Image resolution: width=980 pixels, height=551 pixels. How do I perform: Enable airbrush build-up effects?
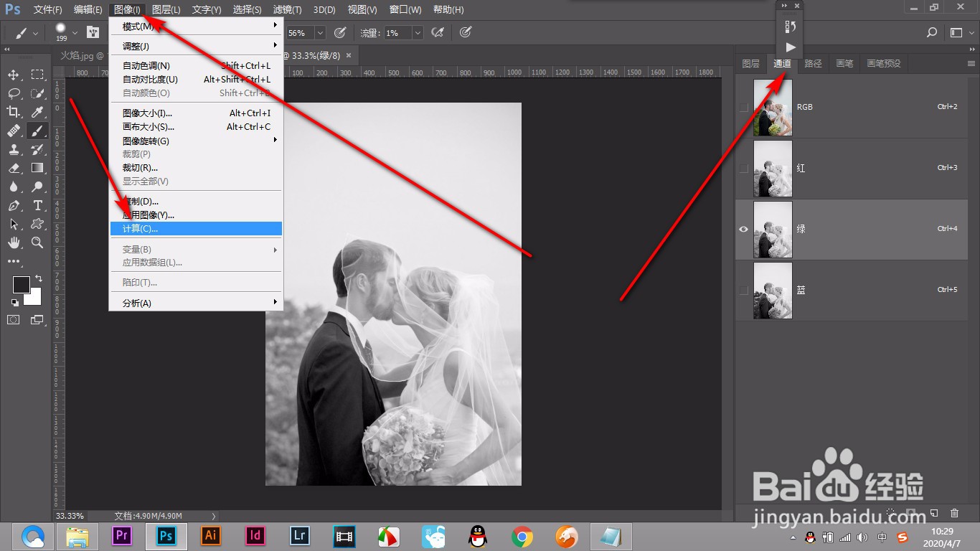(x=437, y=32)
